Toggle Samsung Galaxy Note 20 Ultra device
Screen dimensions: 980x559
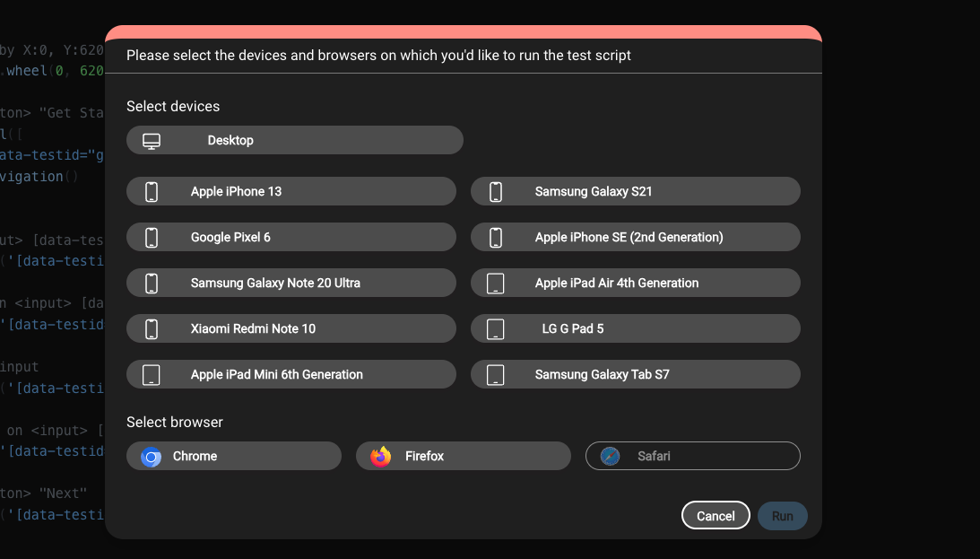tap(291, 283)
